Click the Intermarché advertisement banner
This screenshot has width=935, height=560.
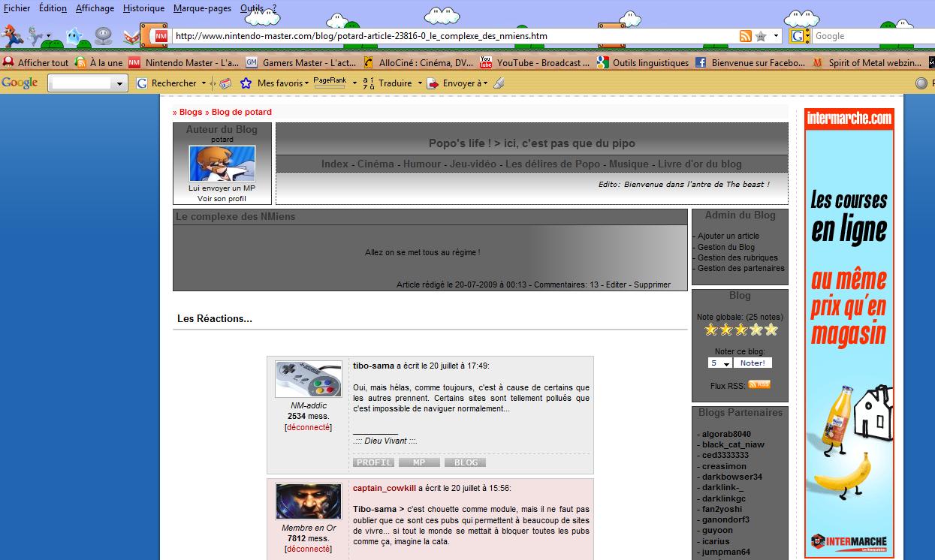849,333
